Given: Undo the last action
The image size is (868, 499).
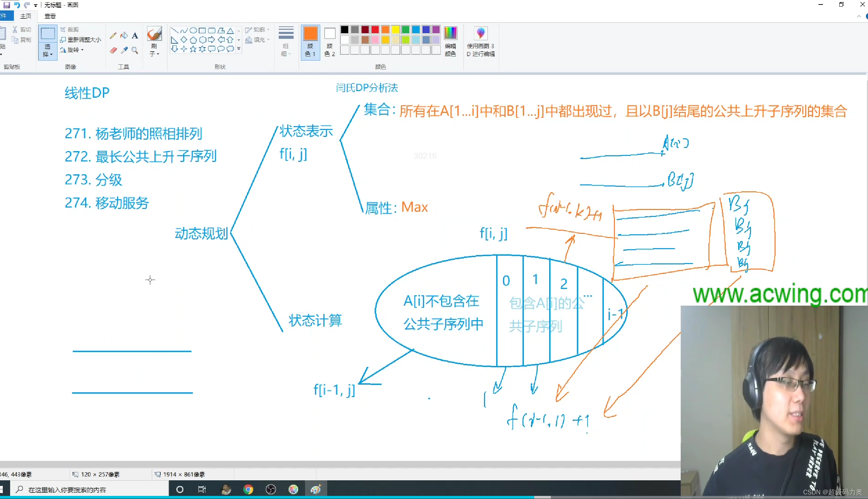Looking at the screenshot, I should click(x=17, y=5).
